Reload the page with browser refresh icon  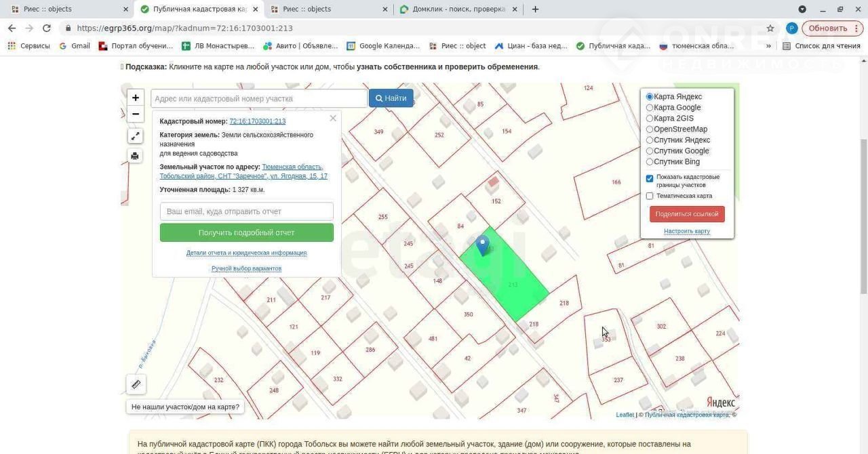pyautogui.click(x=47, y=28)
